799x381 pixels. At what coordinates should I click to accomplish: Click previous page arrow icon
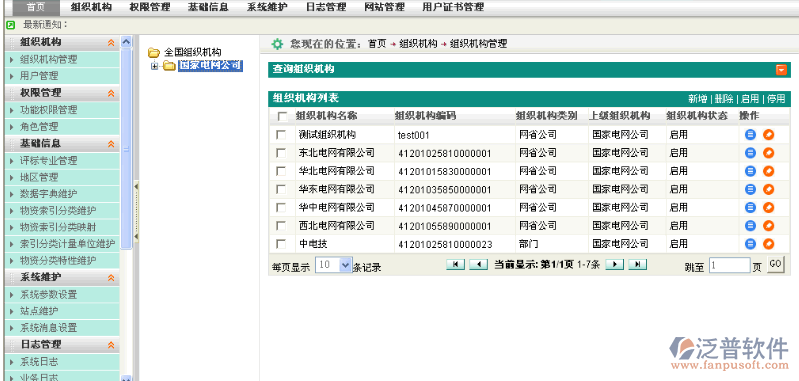click(x=478, y=264)
